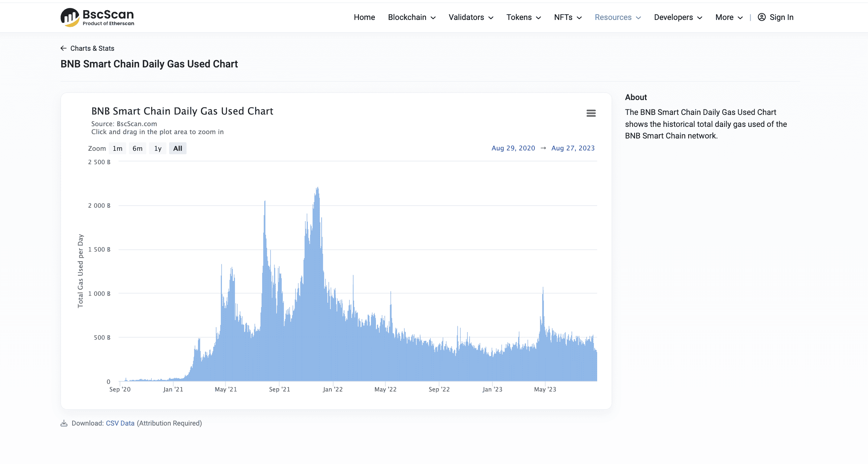Click the back arrow beside Charts & Stats
This screenshot has width=868, height=464.
pos(63,48)
